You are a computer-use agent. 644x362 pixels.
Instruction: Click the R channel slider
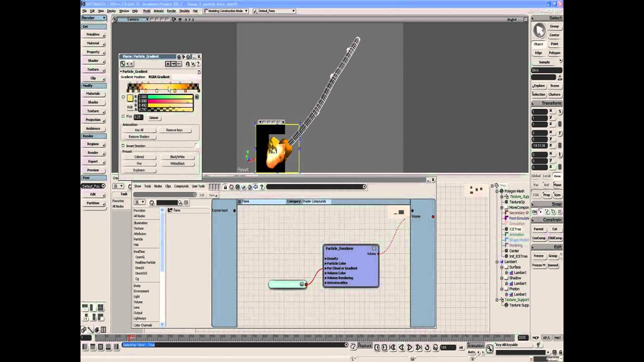[x=171, y=97]
